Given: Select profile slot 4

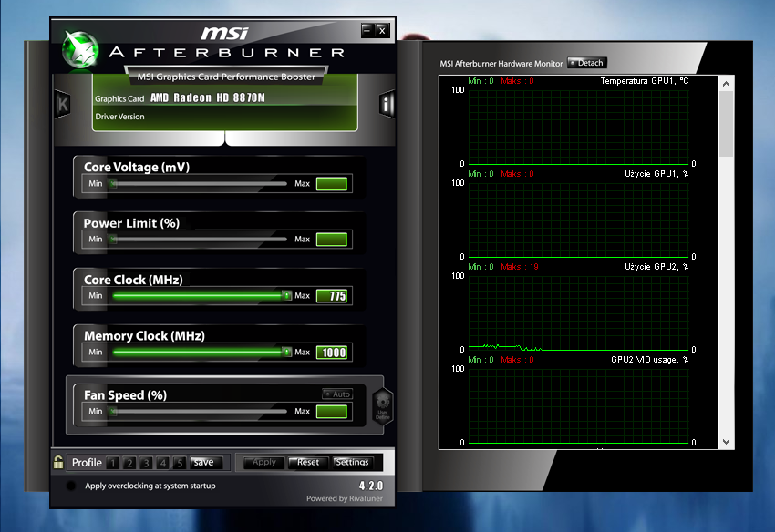Looking at the screenshot, I should point(163,463).
